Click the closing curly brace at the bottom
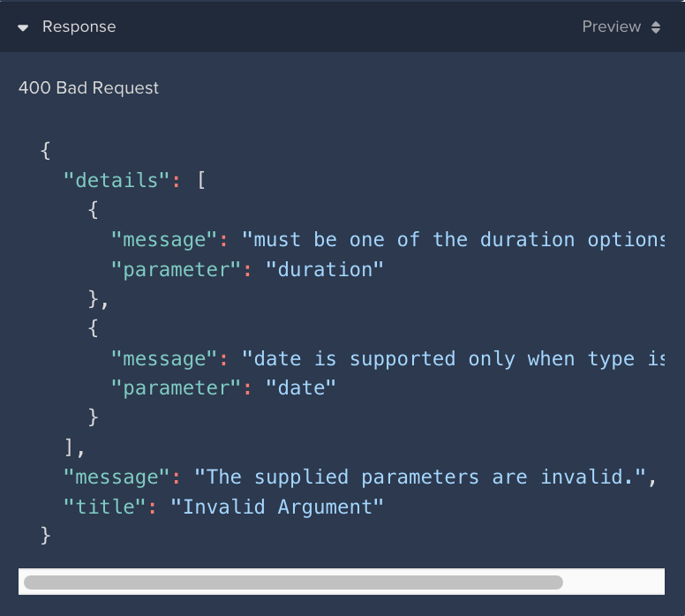Image resolution: width=685 pixels, height=616 pixels. [x=46, y=536]
